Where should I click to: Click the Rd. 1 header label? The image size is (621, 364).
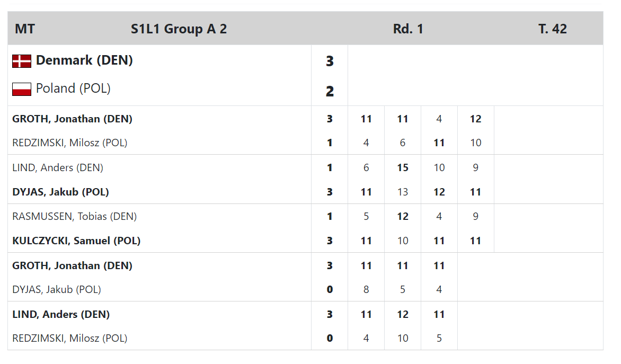408,29
